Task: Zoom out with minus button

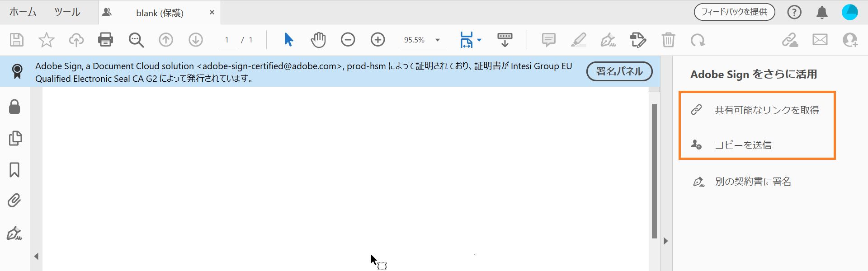Action: (x=348, y=40)
